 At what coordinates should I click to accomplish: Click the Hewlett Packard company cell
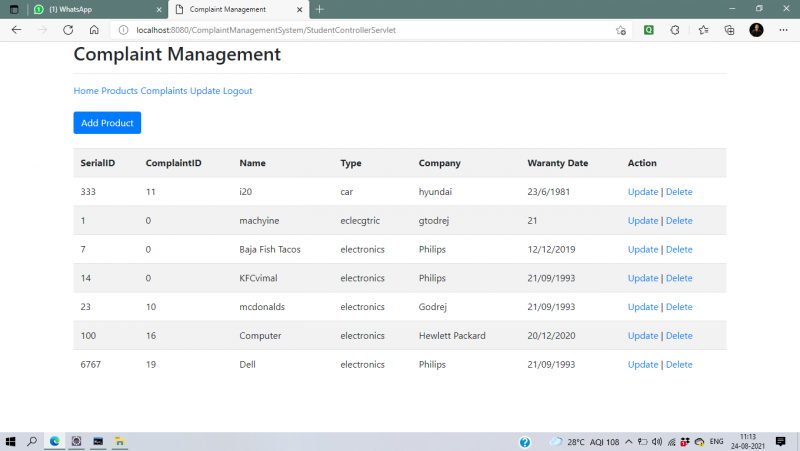(452, 336)
